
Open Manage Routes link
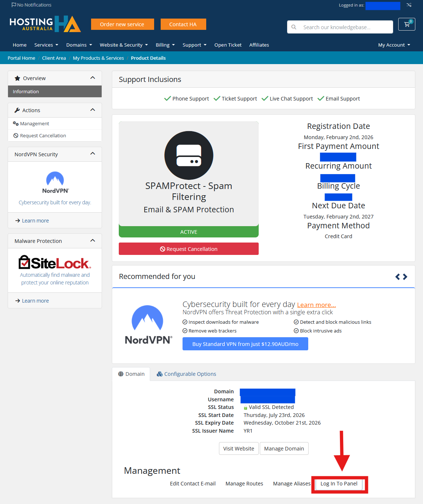[x=244, y=484]
